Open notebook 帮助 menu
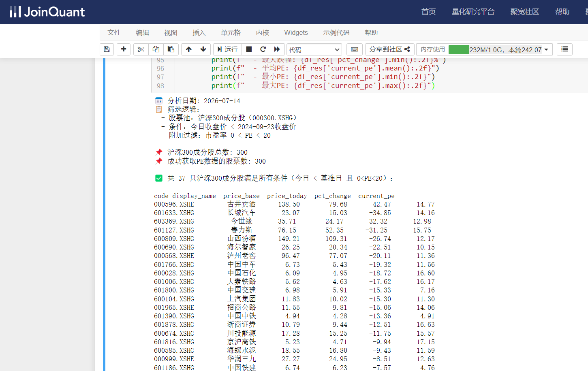The height and width of the screenshot is (371, 588). [x=371, y=32]
